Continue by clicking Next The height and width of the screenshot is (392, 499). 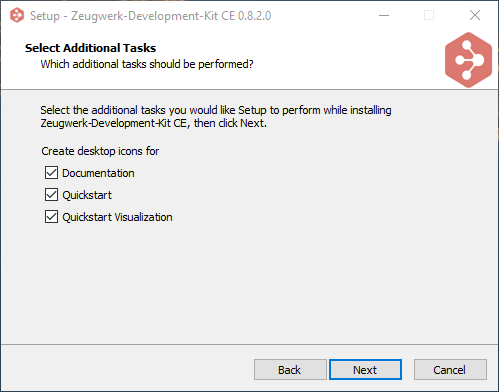[365, 369]
